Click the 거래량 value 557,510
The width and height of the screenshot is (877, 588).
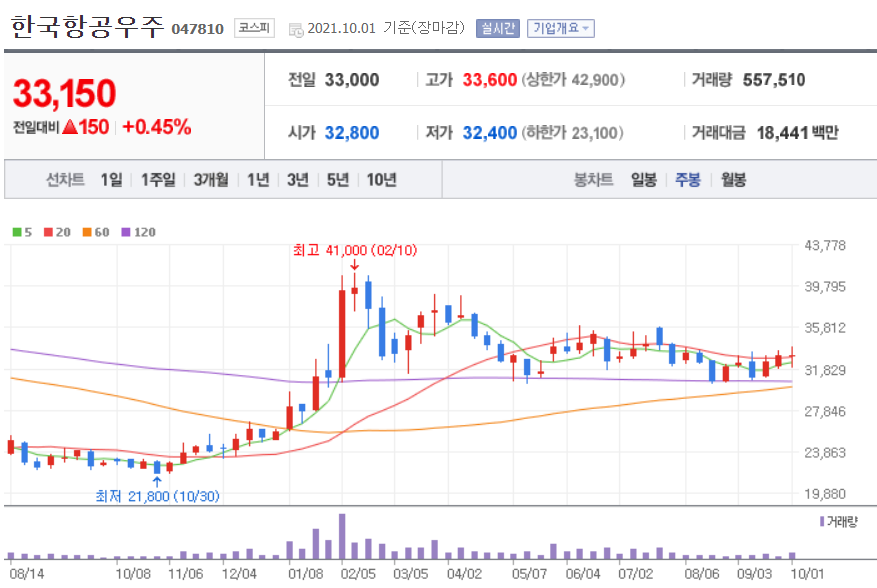(x=774, y=80)
